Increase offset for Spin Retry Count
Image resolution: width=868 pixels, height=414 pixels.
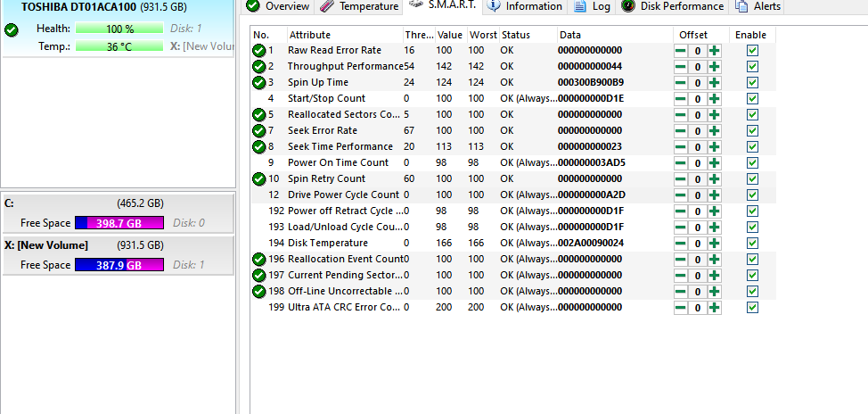click(715, 179)
